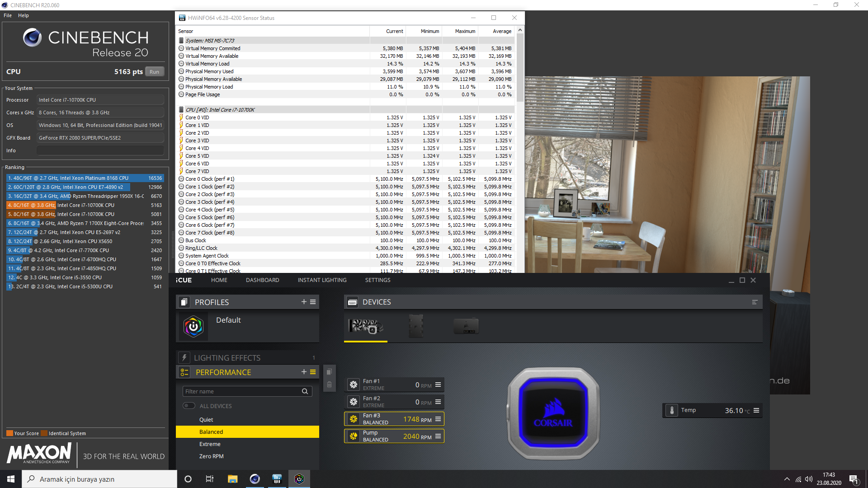
Task: Open the iCUE SETTINGS tab
Action: coord(377,280)
